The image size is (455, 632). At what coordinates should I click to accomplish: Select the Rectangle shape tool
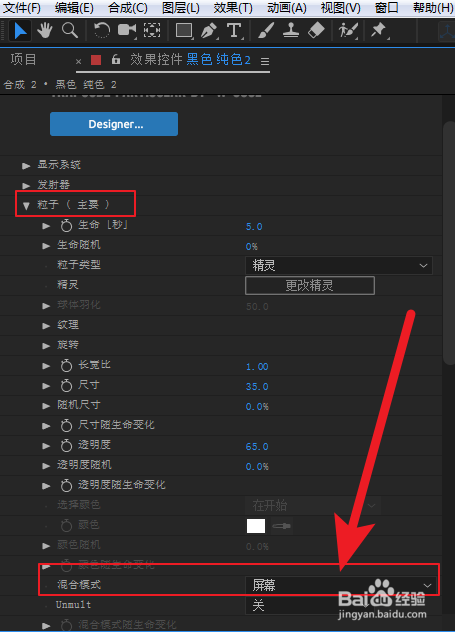[x=184, y=31]
